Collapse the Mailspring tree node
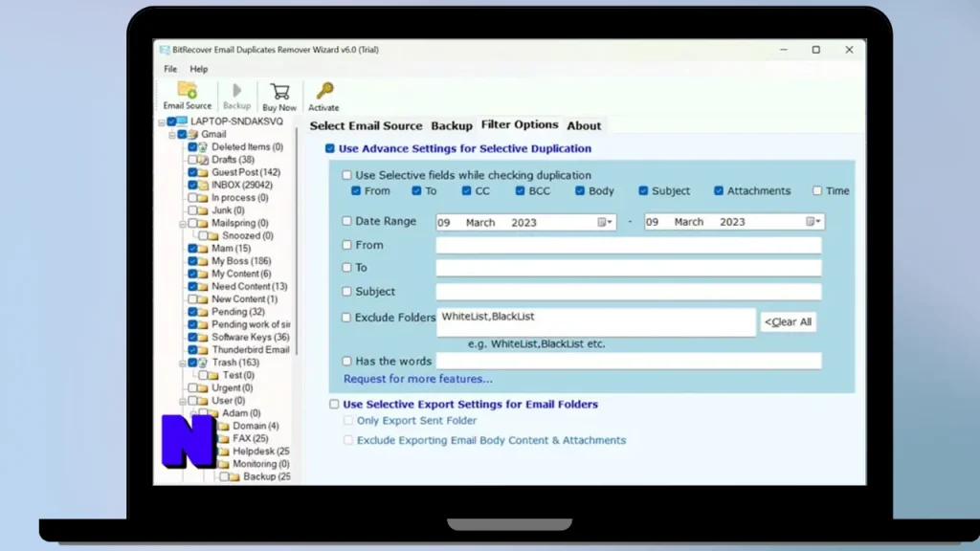 183,224
